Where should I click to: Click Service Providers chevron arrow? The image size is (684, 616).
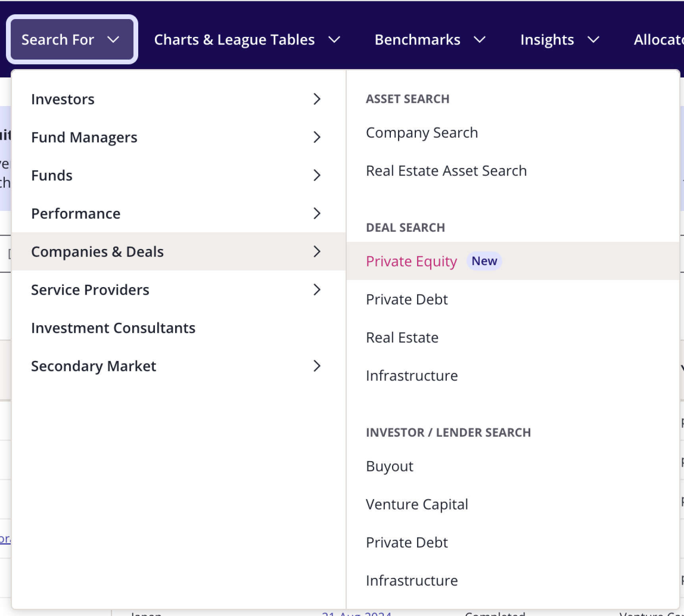pos(317,290)
